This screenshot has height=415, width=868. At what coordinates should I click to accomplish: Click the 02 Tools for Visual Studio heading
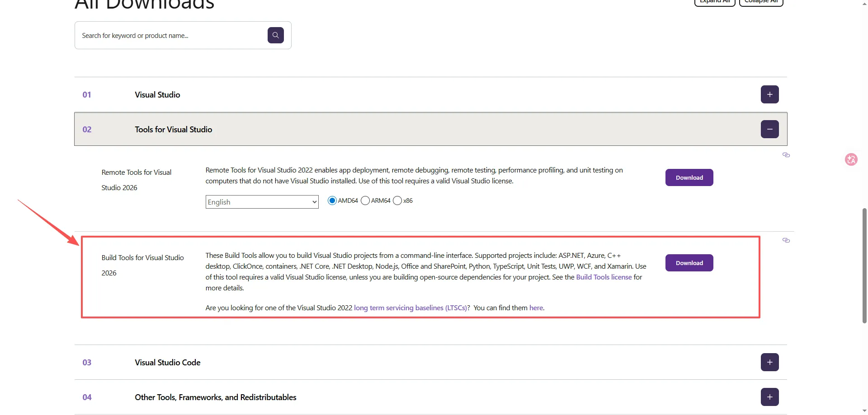pyautogui.click(x=173, y=130)
